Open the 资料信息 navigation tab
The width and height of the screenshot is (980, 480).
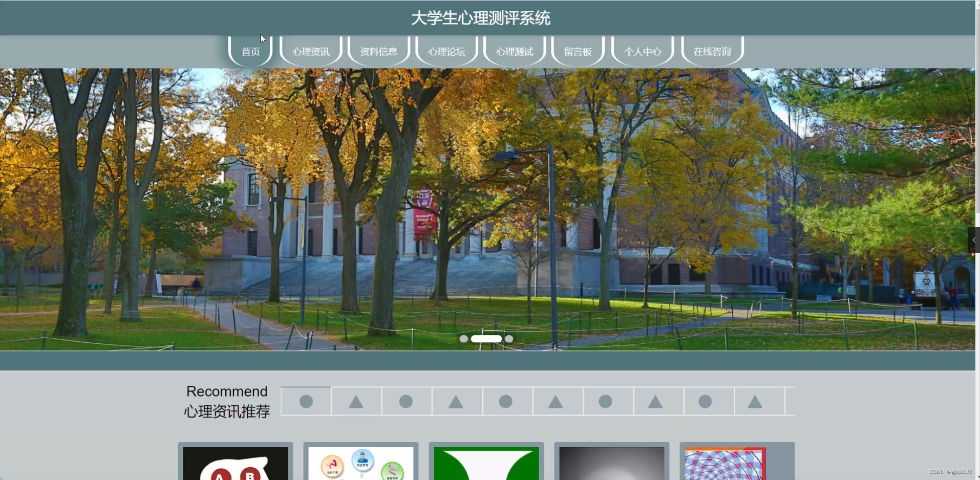[x=379, y=51]
